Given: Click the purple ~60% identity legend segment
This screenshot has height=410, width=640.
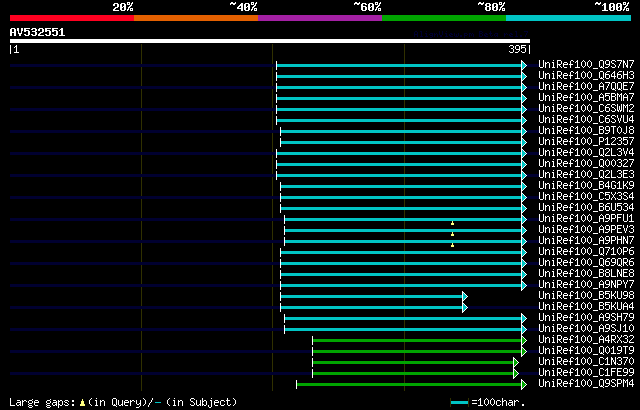Looking at the screenshot, I should pos(320,18).
